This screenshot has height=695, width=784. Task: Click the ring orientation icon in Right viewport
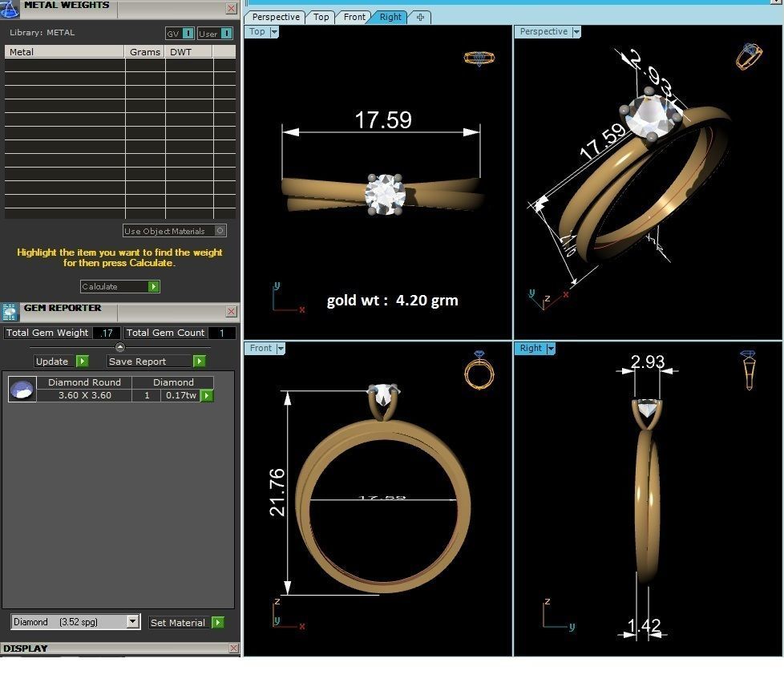749,370
